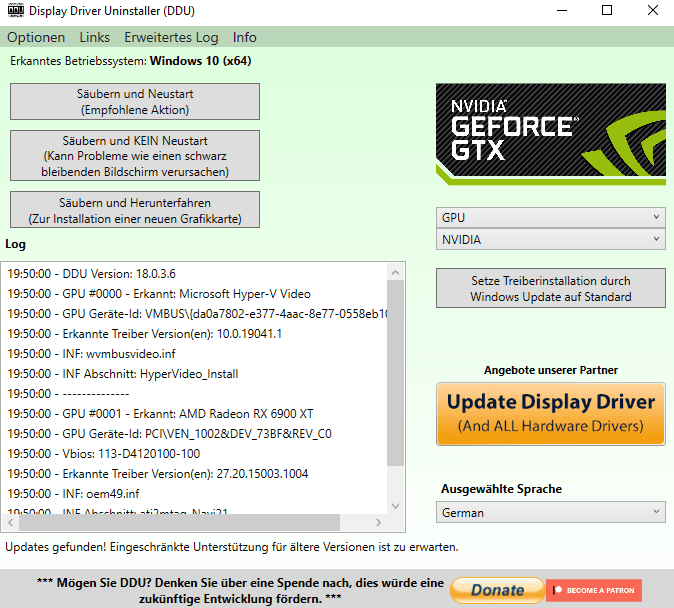This screenshot has height=608, width=674.
Task: Open the Erweitertes Log menu
Action: click(171, 37)
